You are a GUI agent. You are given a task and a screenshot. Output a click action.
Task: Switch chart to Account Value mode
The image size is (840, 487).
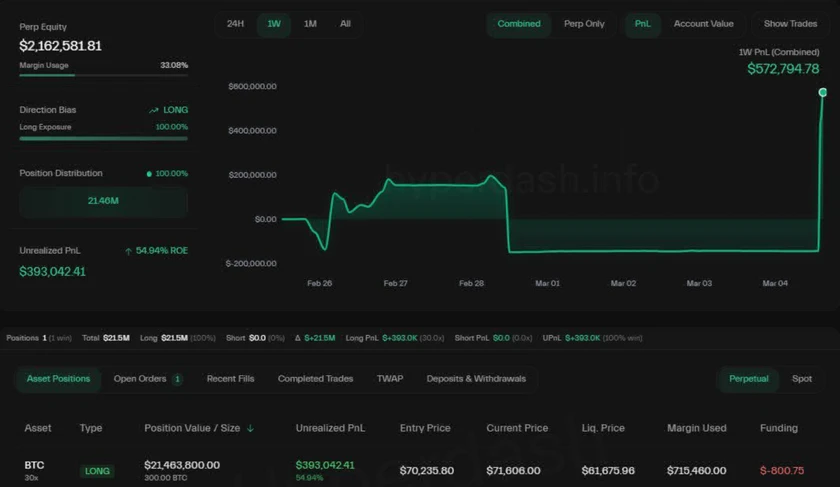[x=703, y=24]
